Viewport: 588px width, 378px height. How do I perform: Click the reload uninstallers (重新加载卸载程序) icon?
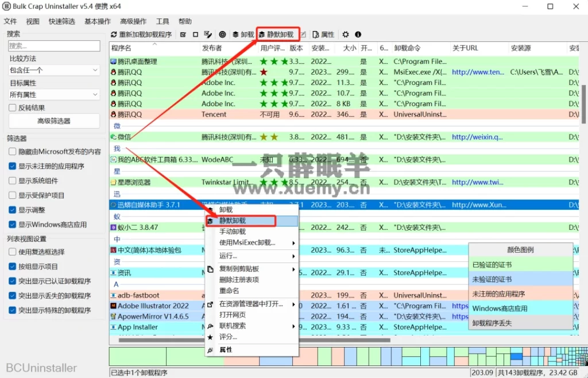[x=114, y=34]
